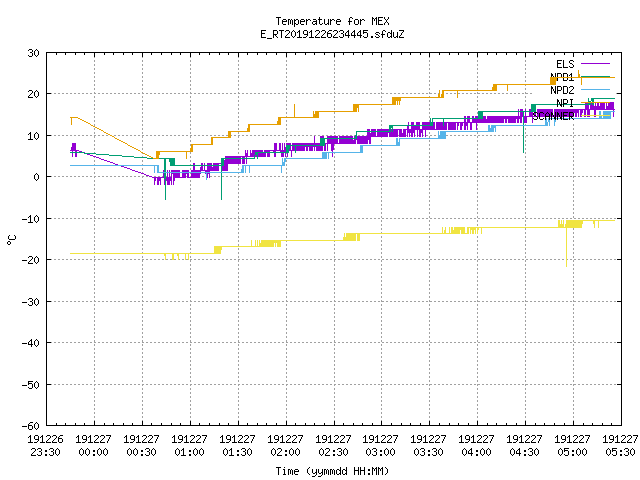Image resolution: width=640 pixels, height=480 pixels.
Task: Click the NPI legend label
Action: (x=565, y=103)
